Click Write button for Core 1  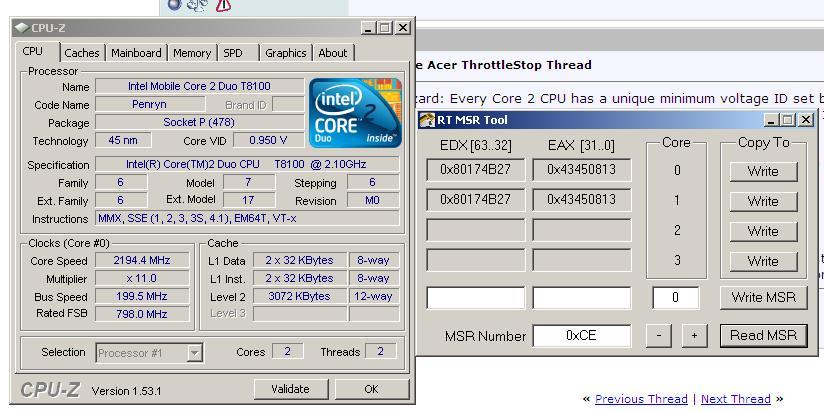tap(763, 201)
